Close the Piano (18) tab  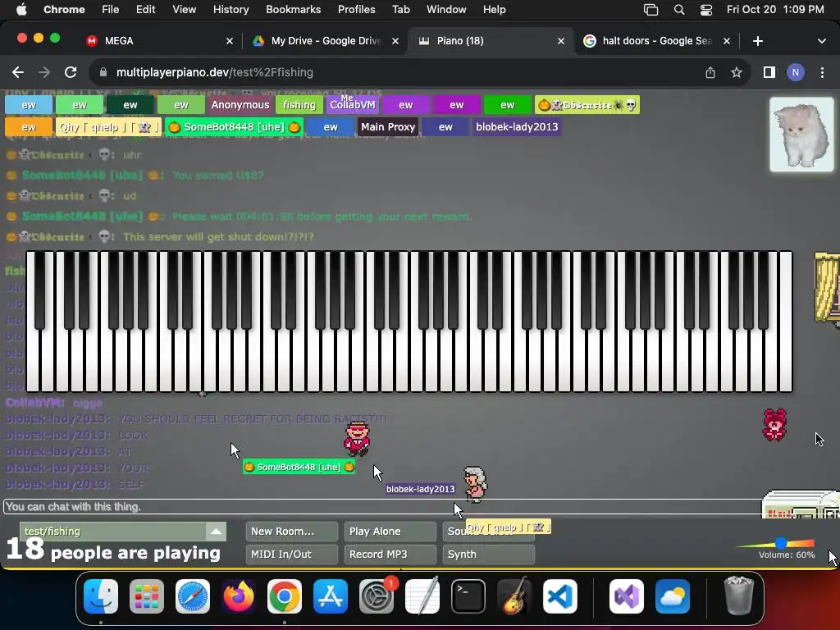561,41
